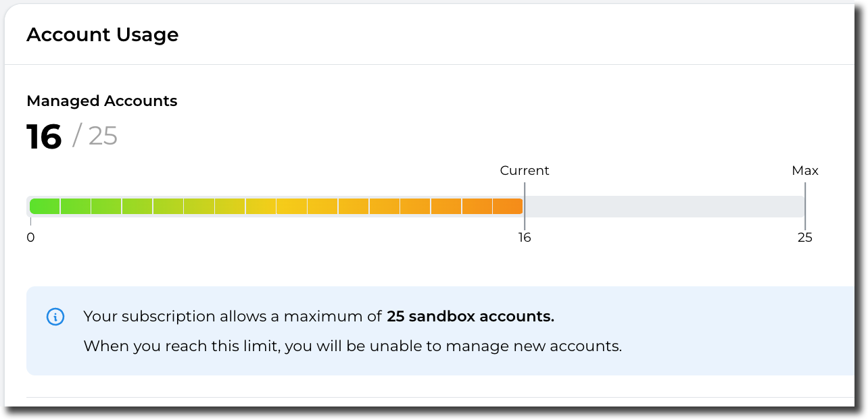Viewport: 868px width, 420px height.
Task: Click the blue info icon in the banner
Action: coord(55,317)
